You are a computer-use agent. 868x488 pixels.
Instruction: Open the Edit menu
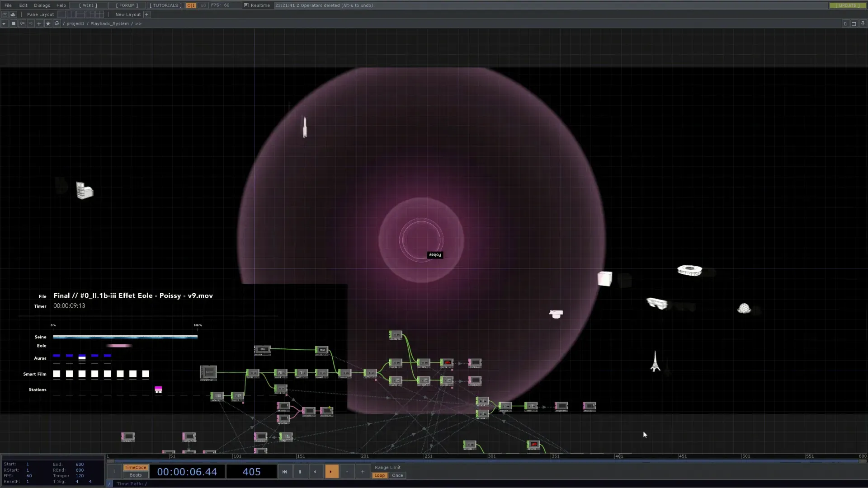click(23, 5)
